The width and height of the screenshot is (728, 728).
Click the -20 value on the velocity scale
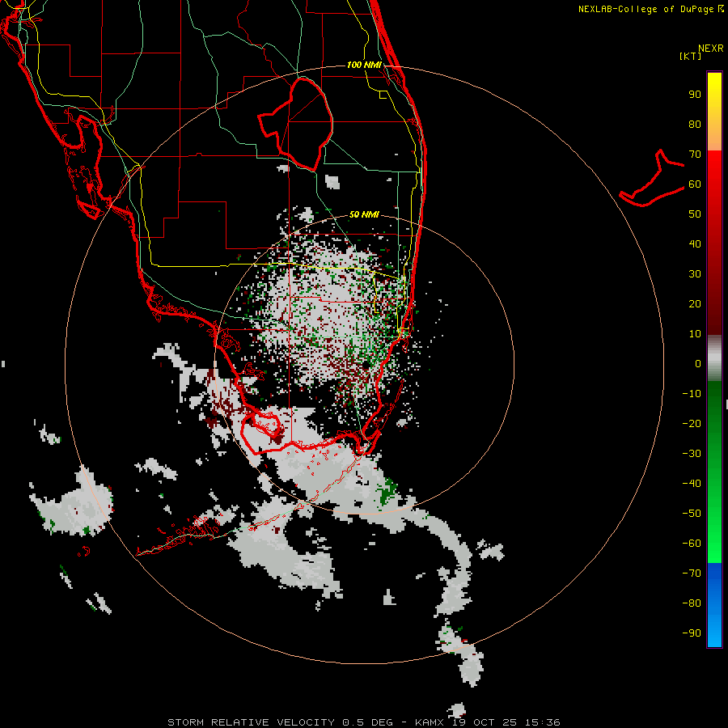tap(692, 424)
